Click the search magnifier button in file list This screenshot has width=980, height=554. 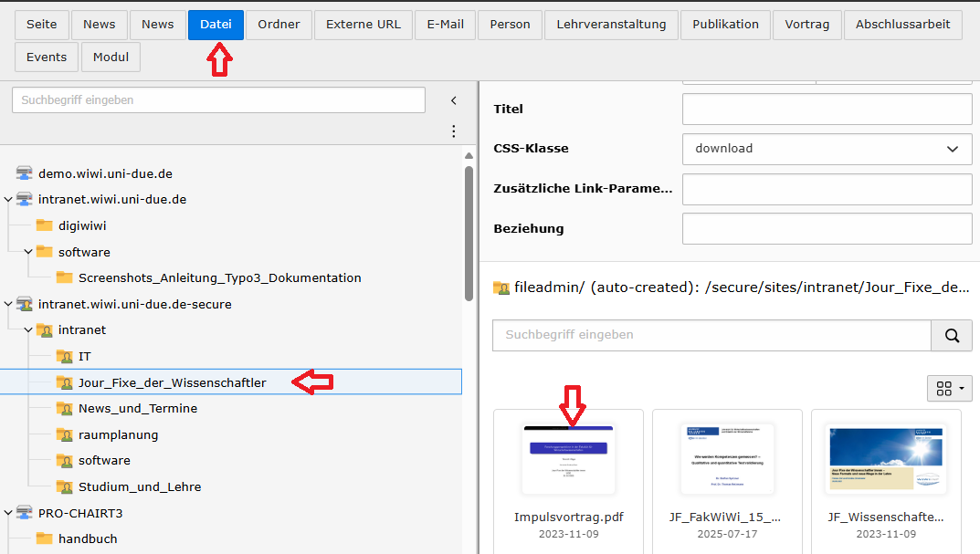click(x=952, y=335)
